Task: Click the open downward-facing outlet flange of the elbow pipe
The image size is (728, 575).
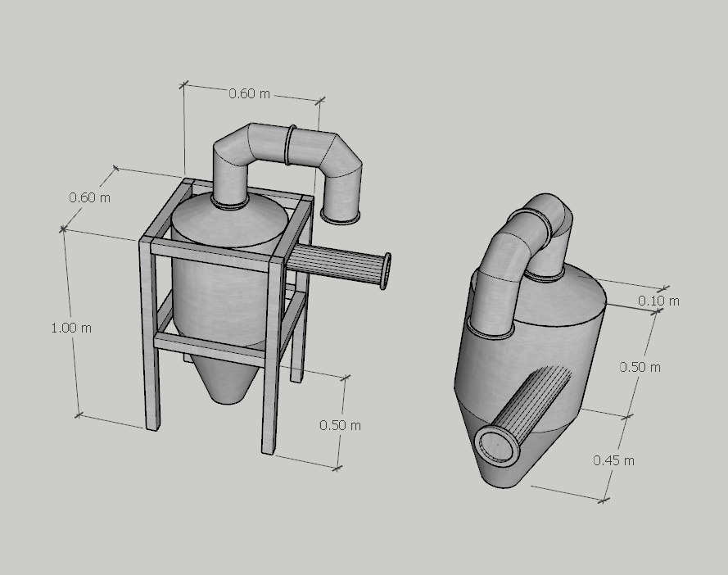Action: [340, 216]
